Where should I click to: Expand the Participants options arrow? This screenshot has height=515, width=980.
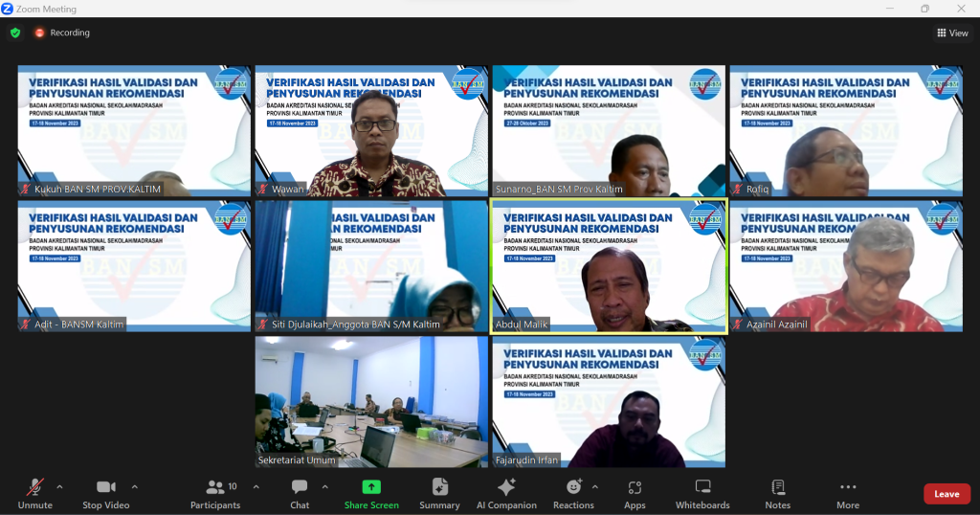click(256, 487)
